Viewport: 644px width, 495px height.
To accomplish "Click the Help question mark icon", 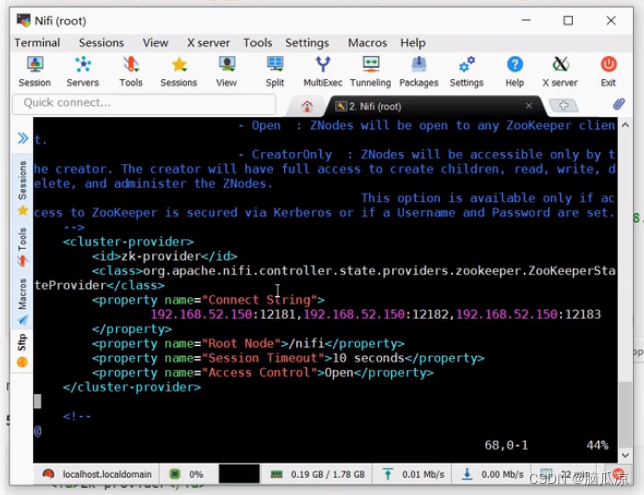I will click(515, 71).
